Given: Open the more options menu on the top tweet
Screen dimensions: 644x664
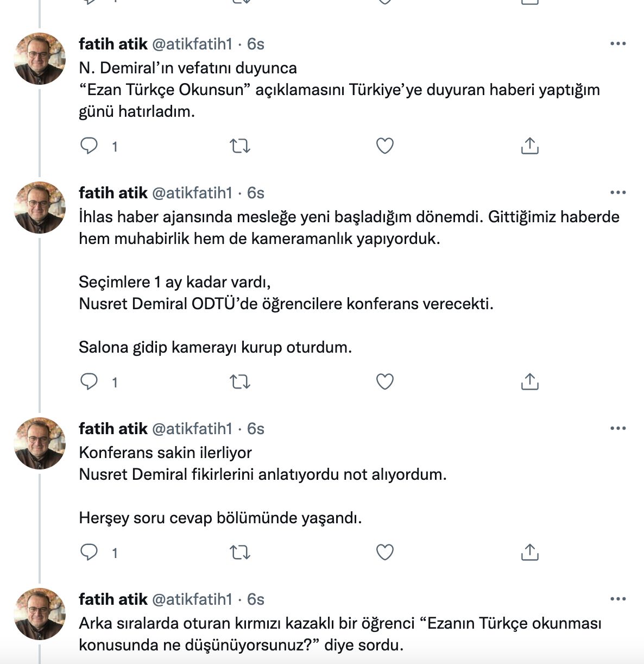Looking at the screenshot, I should point(618,45).
